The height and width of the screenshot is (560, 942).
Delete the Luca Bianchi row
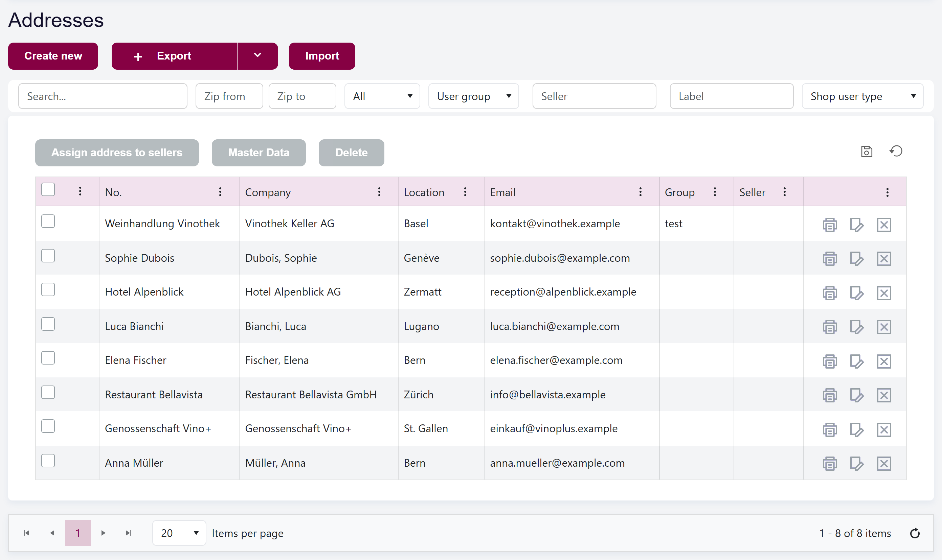pos(884,327)
